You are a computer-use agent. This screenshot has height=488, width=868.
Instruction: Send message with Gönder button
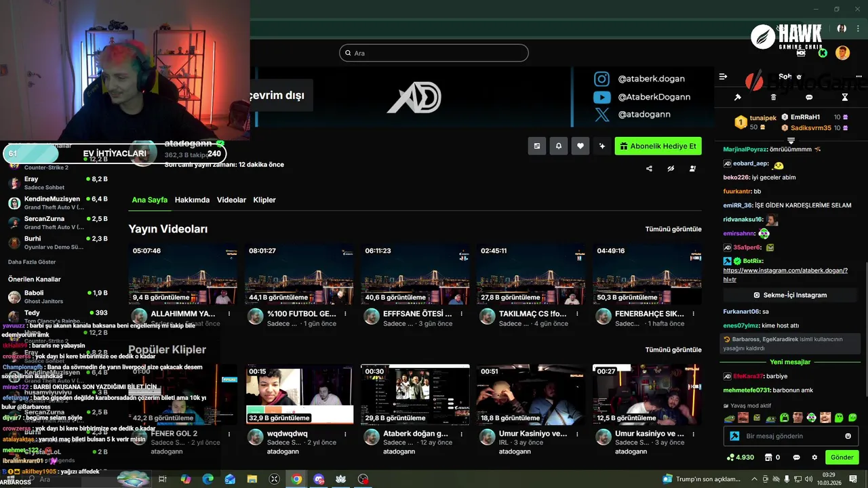[842, 457]
